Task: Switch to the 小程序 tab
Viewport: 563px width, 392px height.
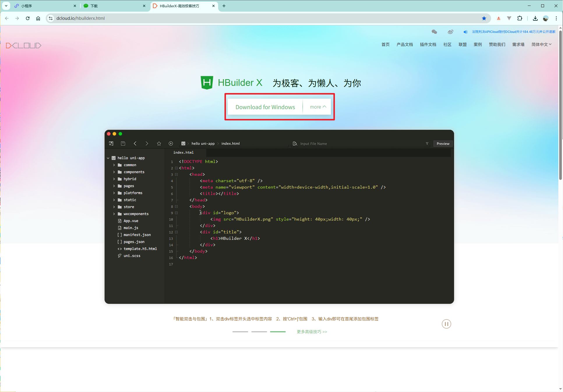Action: tap(45, 6)
